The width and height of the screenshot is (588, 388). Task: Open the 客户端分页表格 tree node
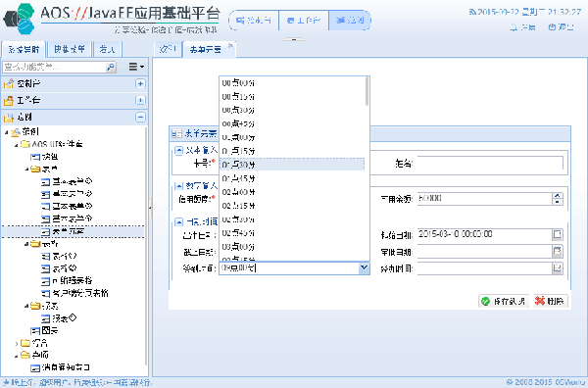80,293
